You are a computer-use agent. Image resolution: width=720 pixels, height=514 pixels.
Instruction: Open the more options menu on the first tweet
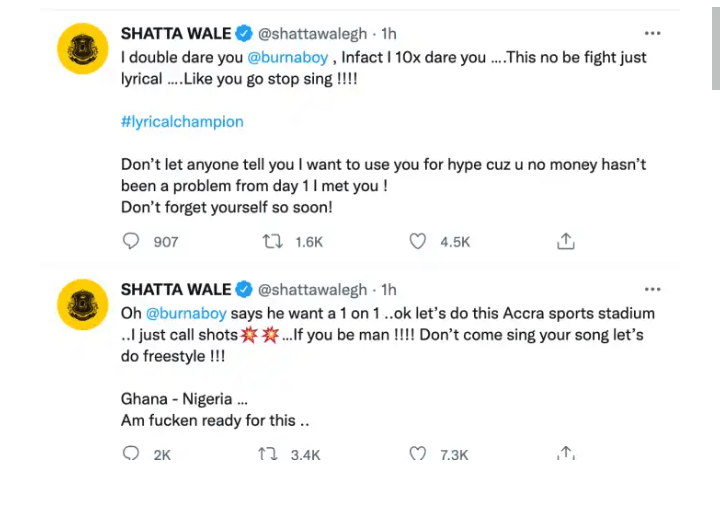(651, 35)
